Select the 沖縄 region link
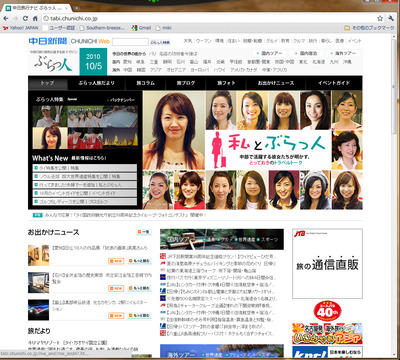This screenshot has width=400, height=360. click(x=347, y=62)
